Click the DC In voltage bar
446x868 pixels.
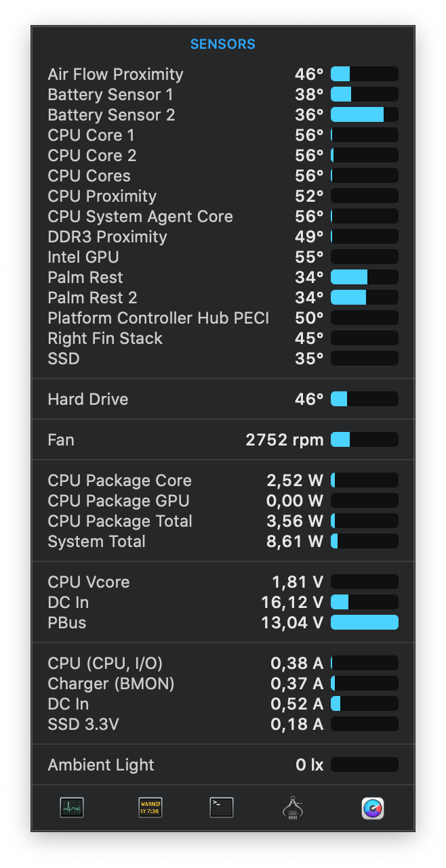364,602
